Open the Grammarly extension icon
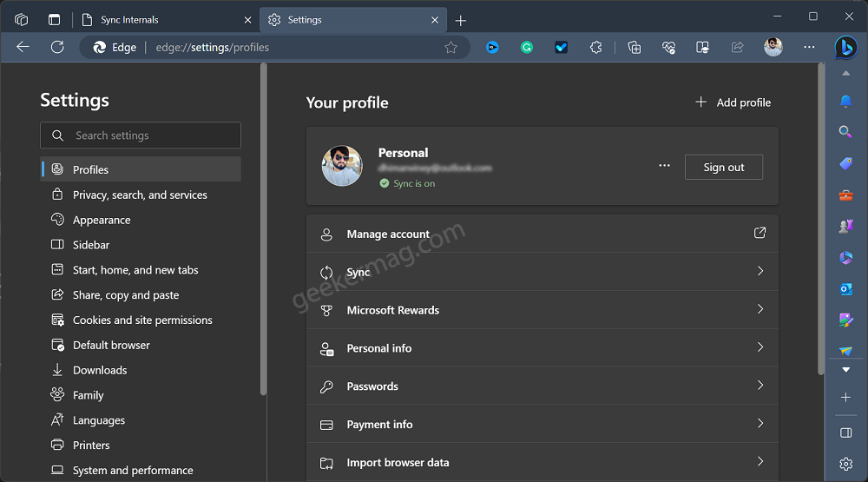Viewport: 868px width, 482px height. pyautogui.click(x=527, y=48)
